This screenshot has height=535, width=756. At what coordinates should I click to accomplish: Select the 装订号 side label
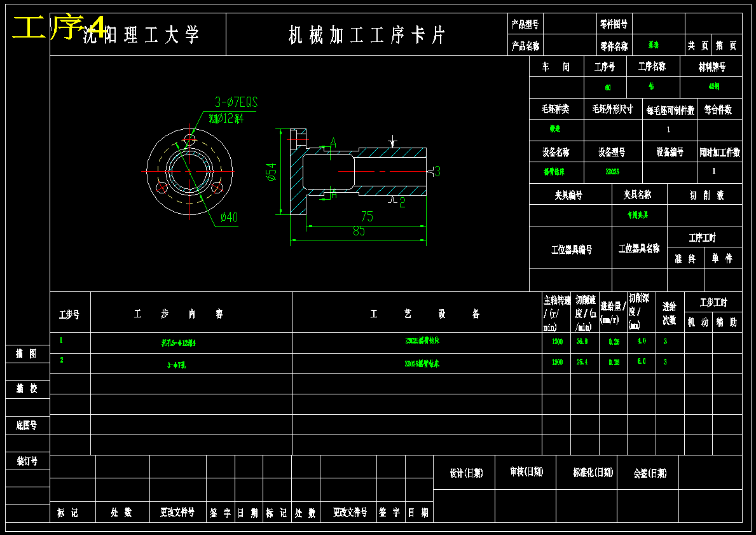click(x=27, y=461)
